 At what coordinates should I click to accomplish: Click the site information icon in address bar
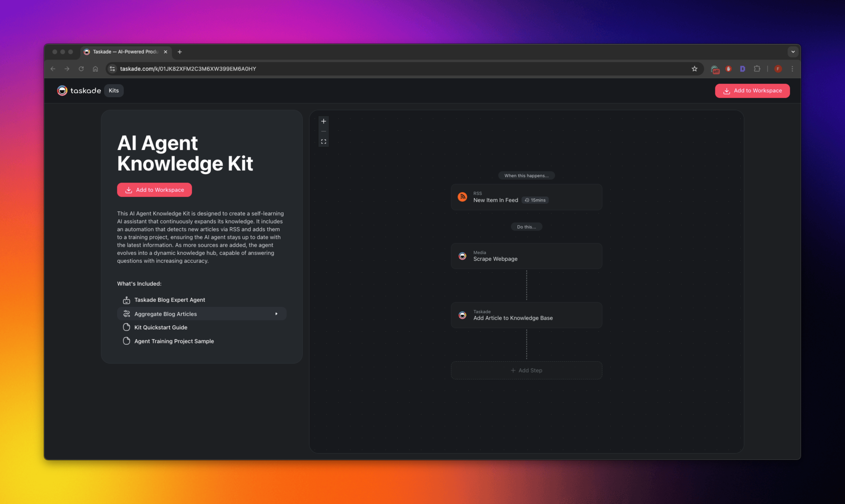112,69
